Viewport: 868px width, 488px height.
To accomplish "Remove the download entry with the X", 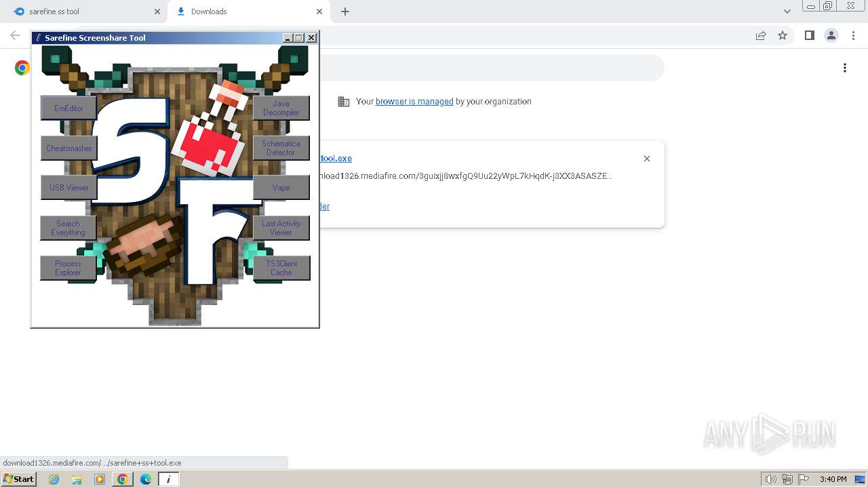I will [x=647, y=159].
